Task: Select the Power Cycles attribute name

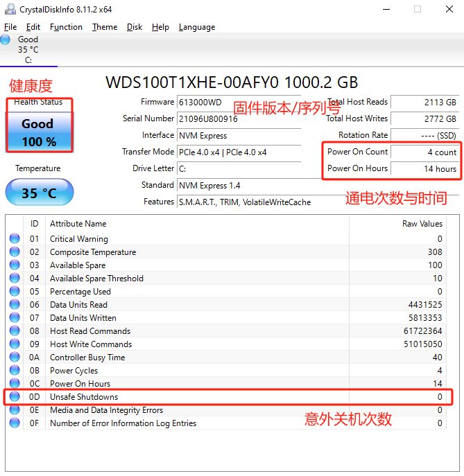Action: (74, 371)
